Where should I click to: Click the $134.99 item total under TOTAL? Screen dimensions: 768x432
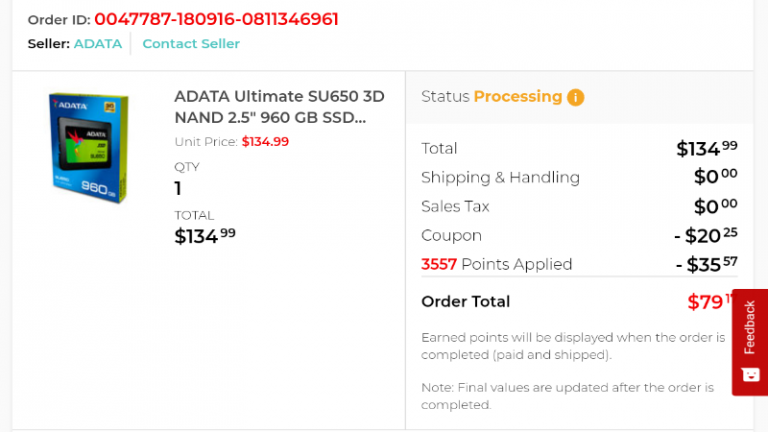point(205,236)
